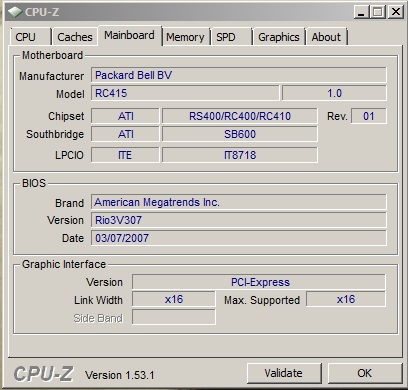408x390 pixels.
Task: Click the CPU-Z window title text
Action: click(42, 12)
